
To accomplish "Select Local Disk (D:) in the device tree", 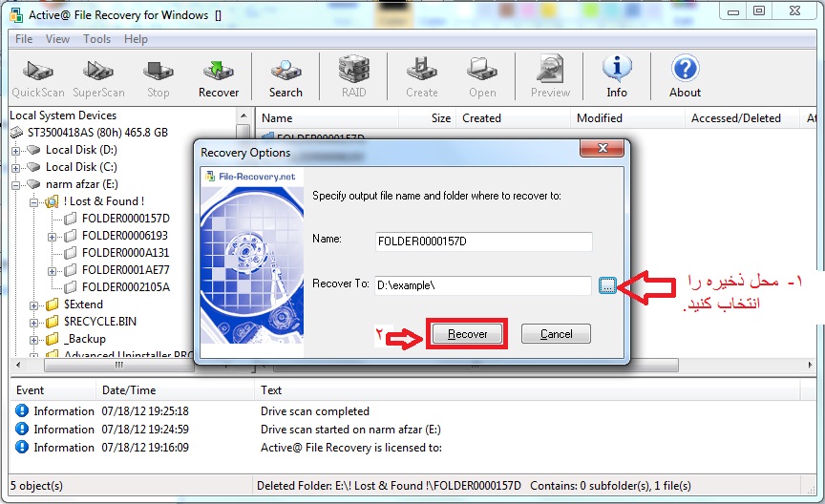I will click(81, 150).
